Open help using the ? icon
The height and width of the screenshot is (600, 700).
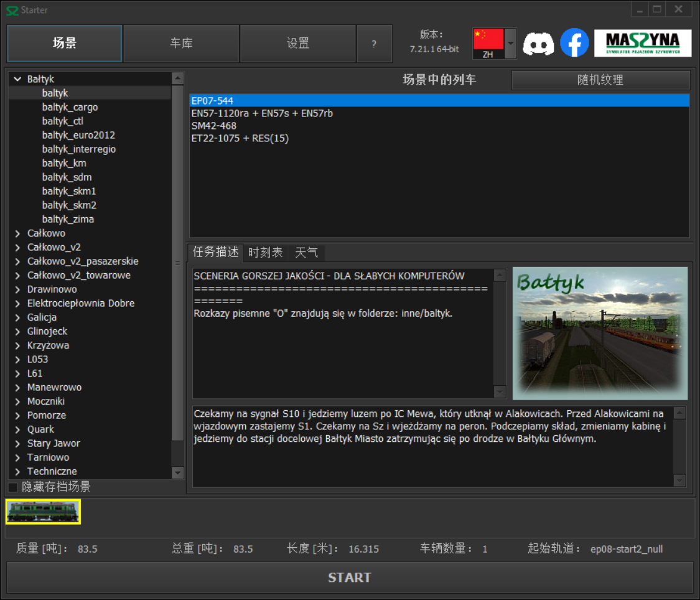pos(374,43)
